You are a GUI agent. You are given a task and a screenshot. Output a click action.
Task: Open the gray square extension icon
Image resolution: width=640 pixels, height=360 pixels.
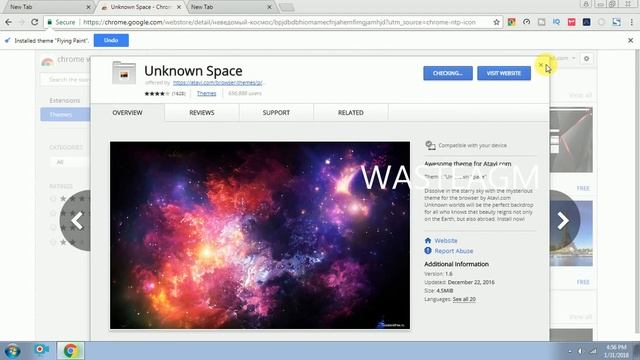pos(542,22)
